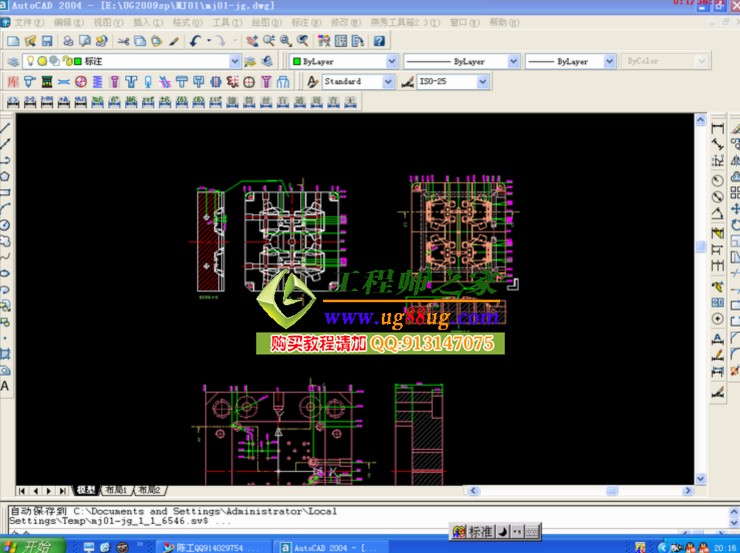The height and width of the screenshot is (553, 740).
Task: Click the Plot printer icon
Action: (68, 41)
